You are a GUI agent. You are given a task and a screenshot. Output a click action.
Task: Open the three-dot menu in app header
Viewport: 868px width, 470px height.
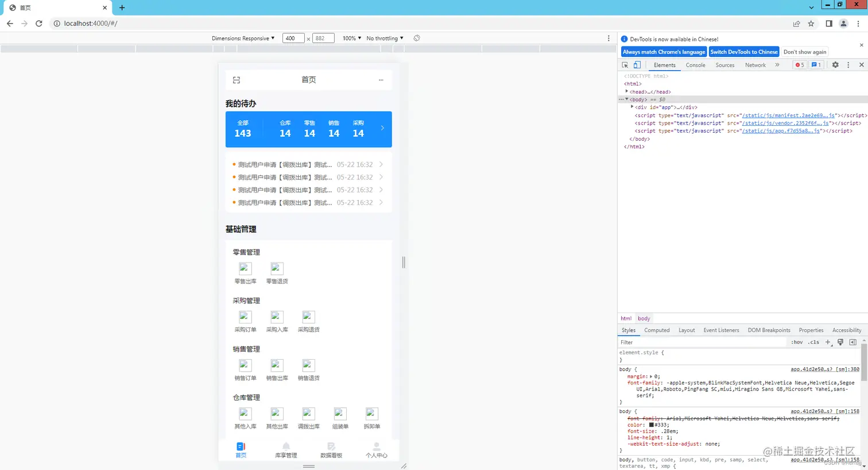point(381,80)
